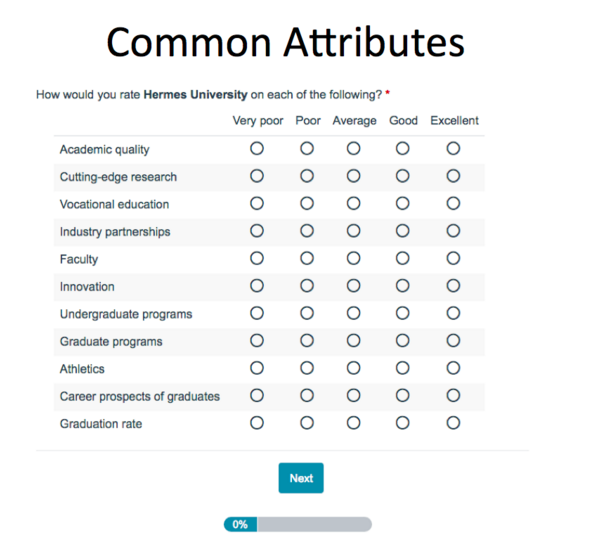601x557 pixels.
Task: Choose Average for Vocational education
Action: tap(353, 203)
